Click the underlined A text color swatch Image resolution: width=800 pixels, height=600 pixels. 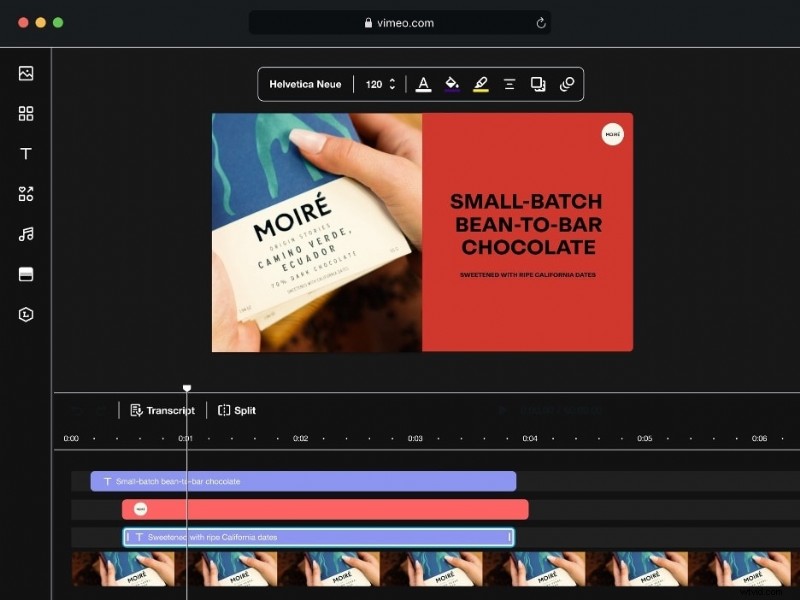pyautogui.click(x=424, y=84)
